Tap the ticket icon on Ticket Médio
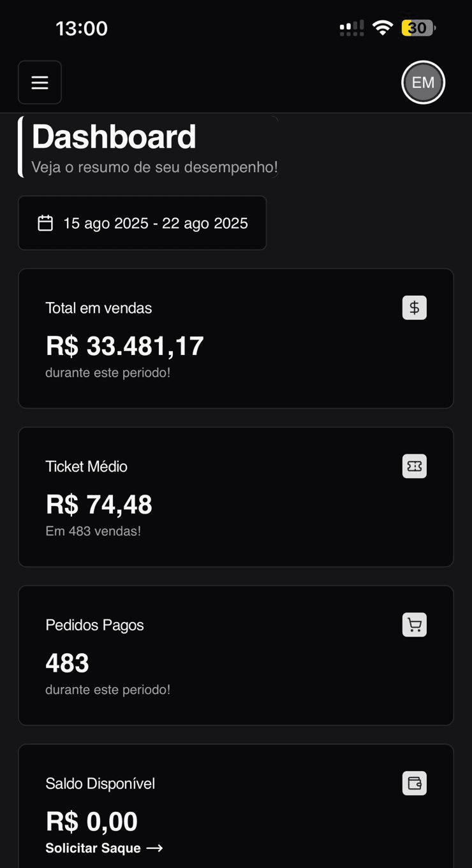 415,467
